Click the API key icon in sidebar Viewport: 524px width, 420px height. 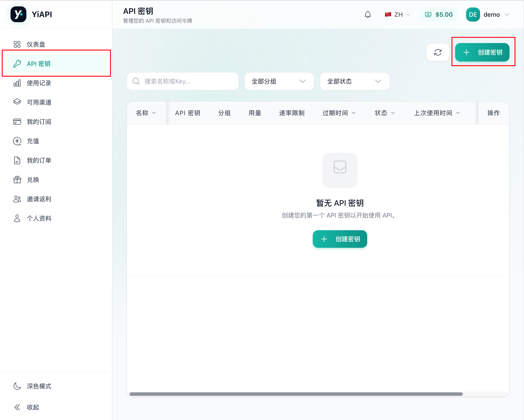point(17,64)
